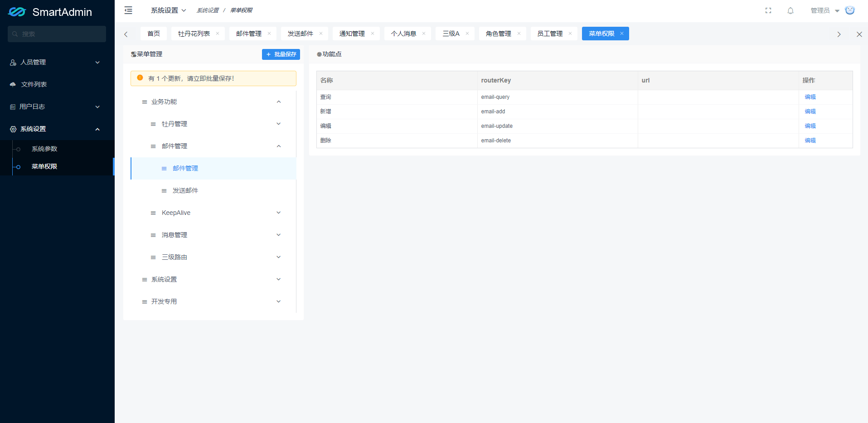Expand the 三级路由 tree node

coord(279,257)
